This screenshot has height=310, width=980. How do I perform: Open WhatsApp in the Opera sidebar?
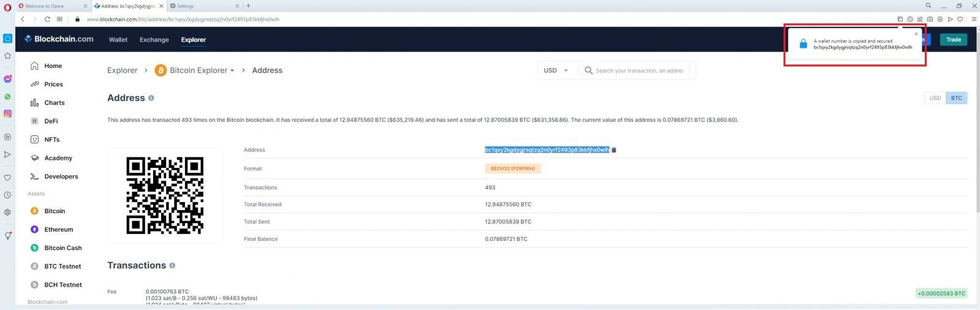coord(7,97)
